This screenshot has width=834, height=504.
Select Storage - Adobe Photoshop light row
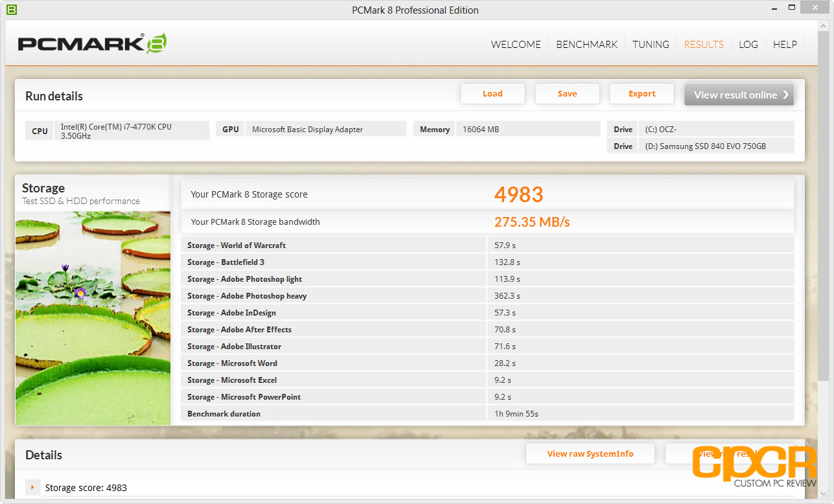tap(487, 279)
